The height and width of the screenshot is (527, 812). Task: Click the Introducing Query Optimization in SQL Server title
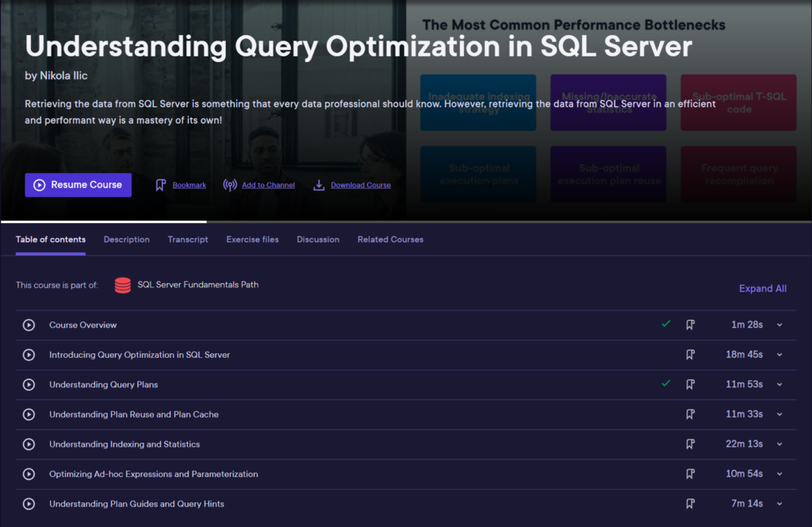140,355
